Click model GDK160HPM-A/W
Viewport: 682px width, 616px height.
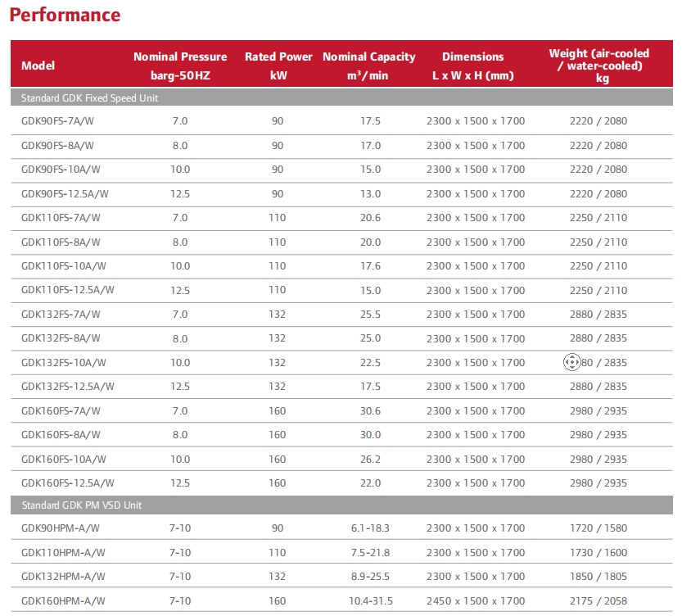click(x=63, y=601)
